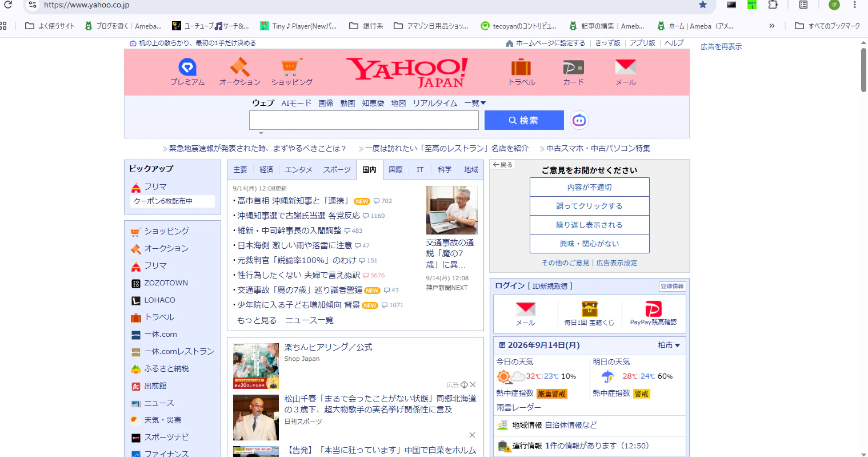
Task: Click the Yahoo! JAPAN logo
Action: click(x=407, y=73)
